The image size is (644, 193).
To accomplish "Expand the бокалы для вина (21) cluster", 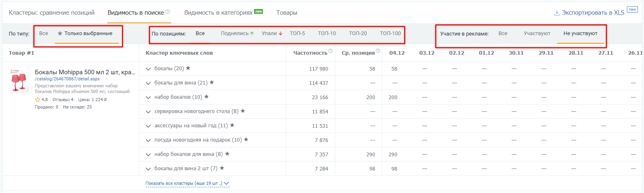I will click(x=148, y=83).
